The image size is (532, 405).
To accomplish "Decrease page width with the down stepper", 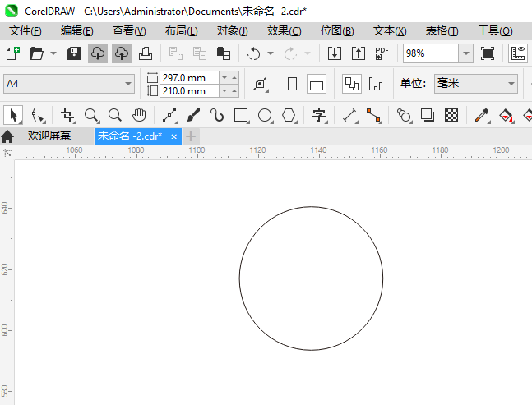I will click(x=224, y=77).
